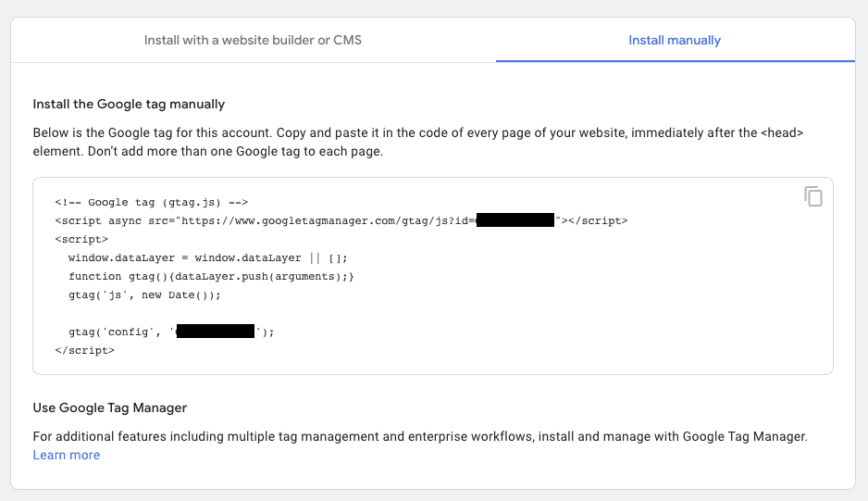
Task: Click the gtag('config' code line
Action: 171,332
